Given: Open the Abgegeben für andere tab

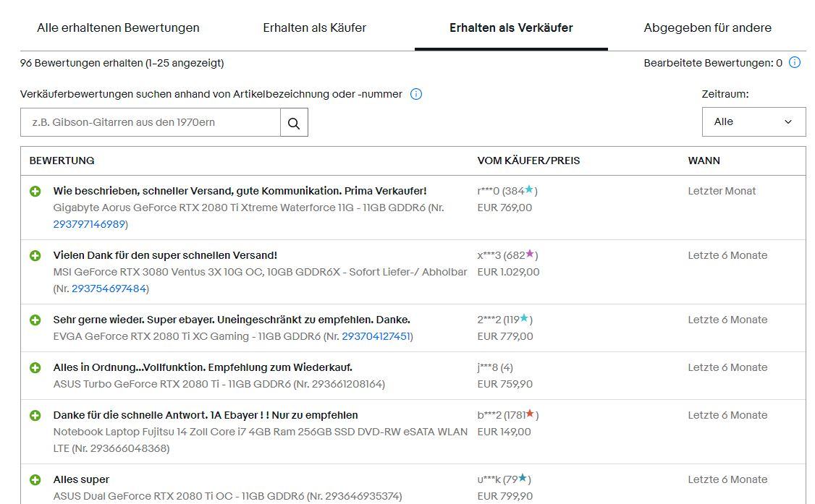Looking at the screenshot, I should click(x=707, y=27).
